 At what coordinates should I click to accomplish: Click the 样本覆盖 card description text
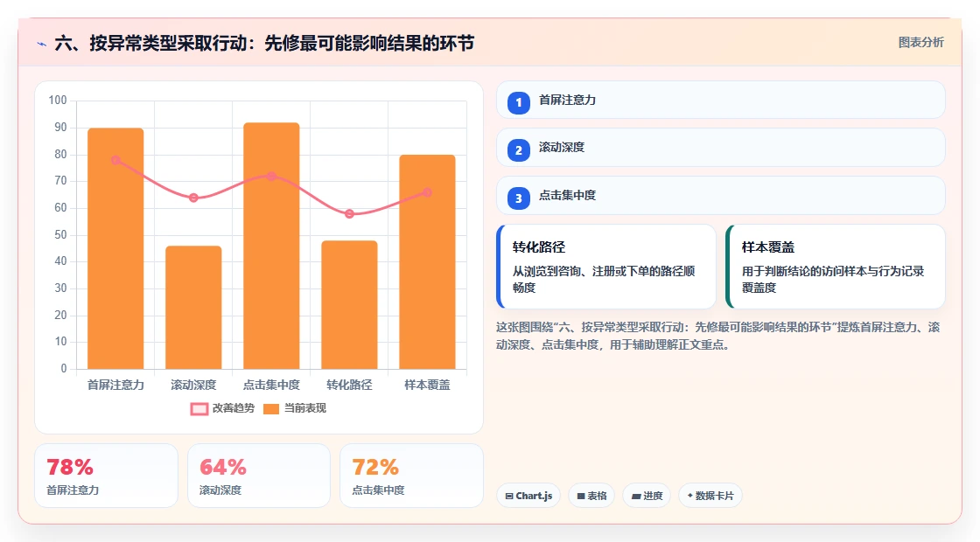[833, 279]
